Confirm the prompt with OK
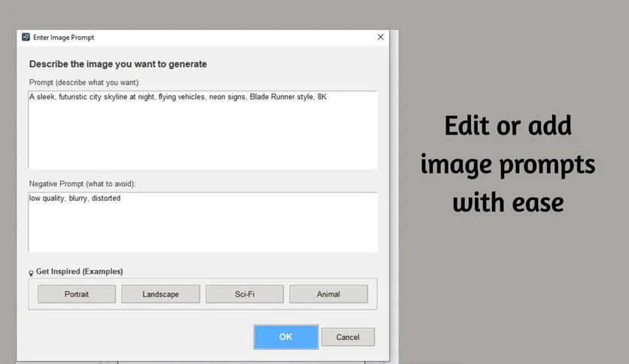629x364 pixels. click(286, 337)
